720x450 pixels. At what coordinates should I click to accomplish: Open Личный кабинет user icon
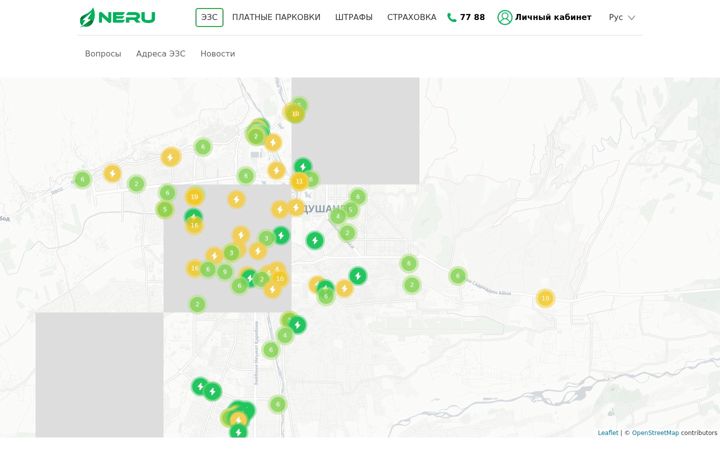pyautogui.click(x=505, y=17)
